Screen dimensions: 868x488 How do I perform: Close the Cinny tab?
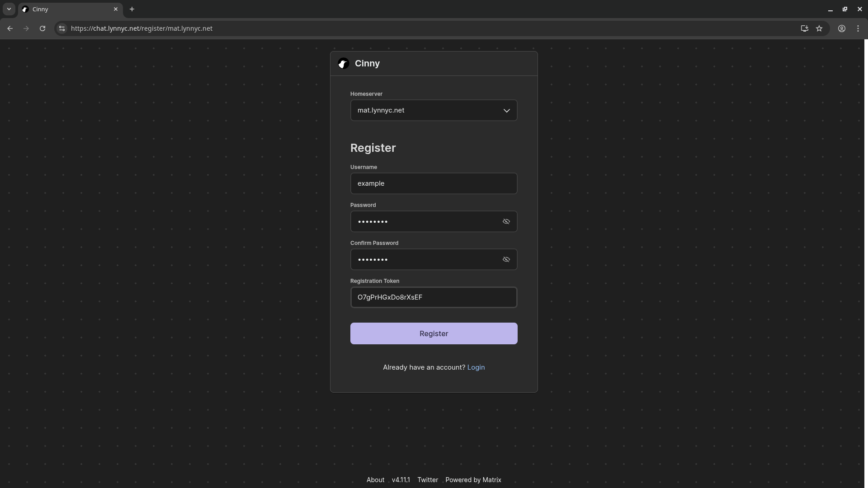pos(116,9)
